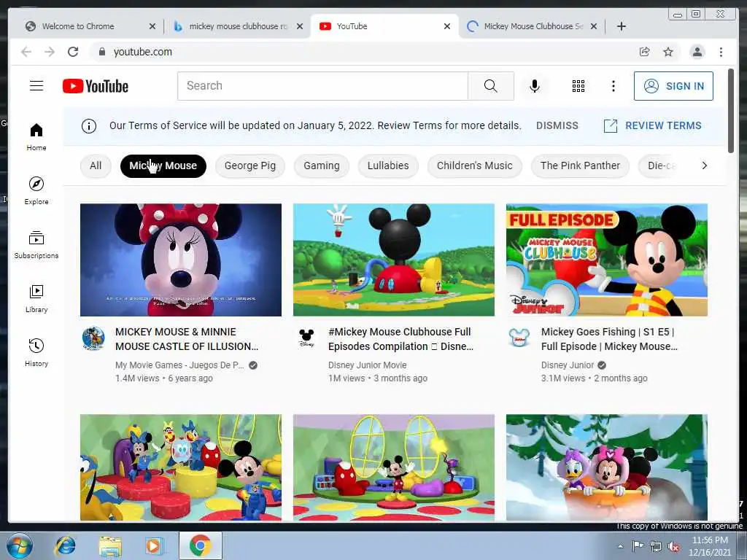
Task: Select the All category chip
Action: pos(96,166)
